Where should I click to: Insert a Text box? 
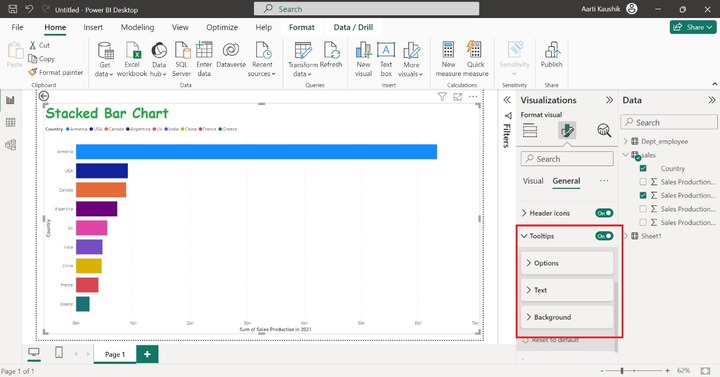tap(386, 59)
